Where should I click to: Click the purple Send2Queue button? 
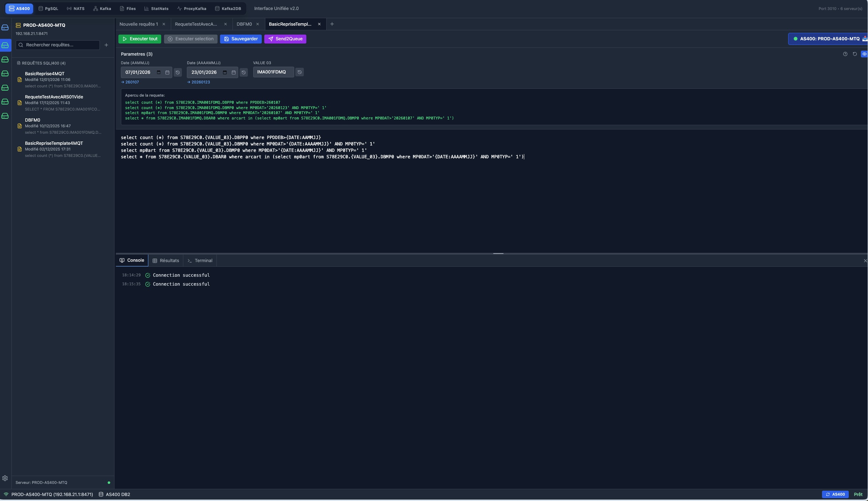pos(285,39)
